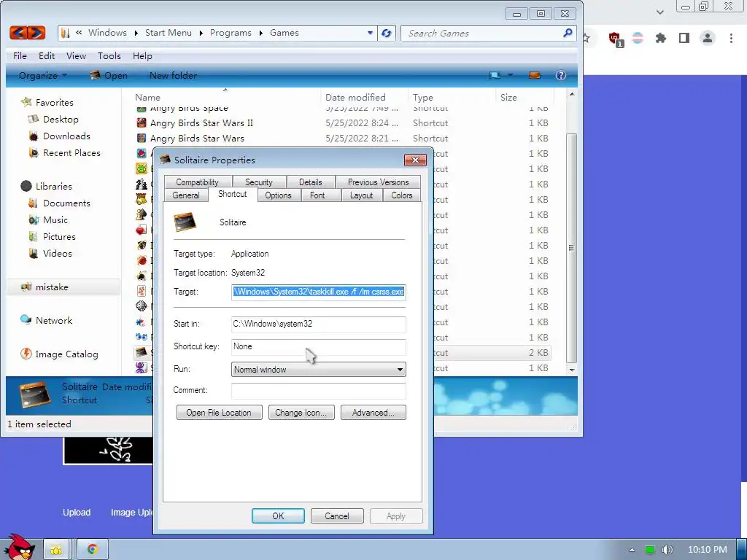Viewport: 747px width, 560px height.
Task: Click the Change Icon button
Action: point(301,413)
